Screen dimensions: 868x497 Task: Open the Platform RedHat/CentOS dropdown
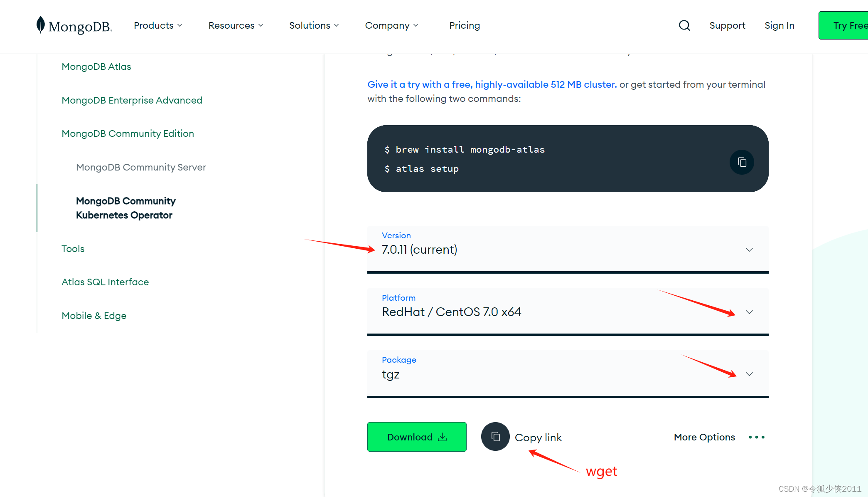[749, 312]
